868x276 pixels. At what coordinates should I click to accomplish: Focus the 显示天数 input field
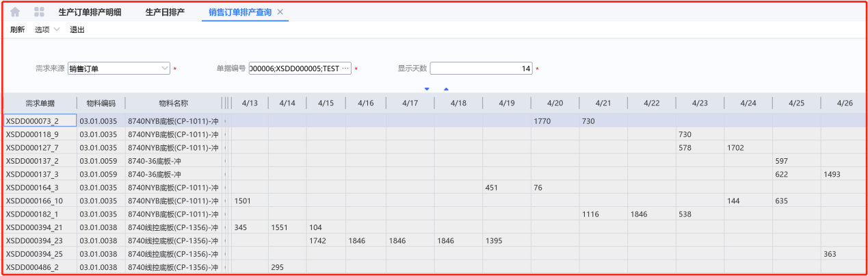pos(482,68)
